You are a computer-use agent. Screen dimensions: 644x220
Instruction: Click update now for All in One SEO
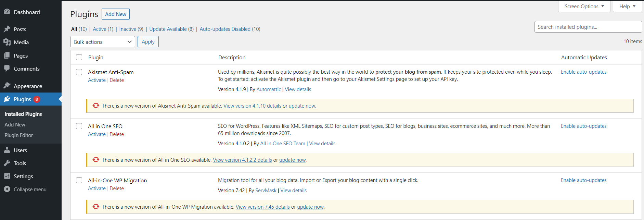coord(292,160)
